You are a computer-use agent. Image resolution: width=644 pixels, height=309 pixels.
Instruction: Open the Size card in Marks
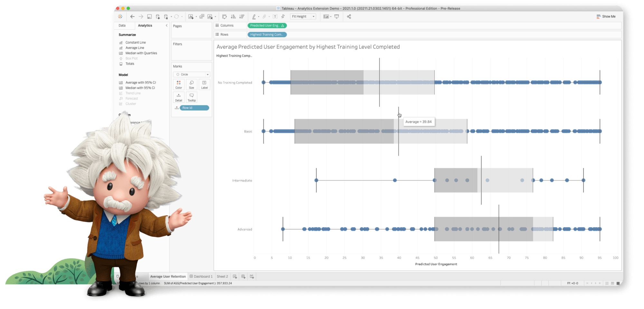[192, 85]
